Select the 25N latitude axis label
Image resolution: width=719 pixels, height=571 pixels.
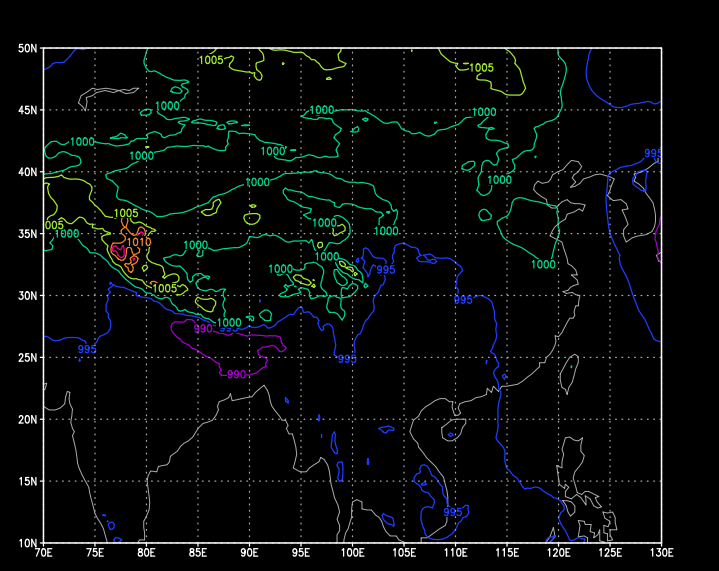tap(28, 357)
